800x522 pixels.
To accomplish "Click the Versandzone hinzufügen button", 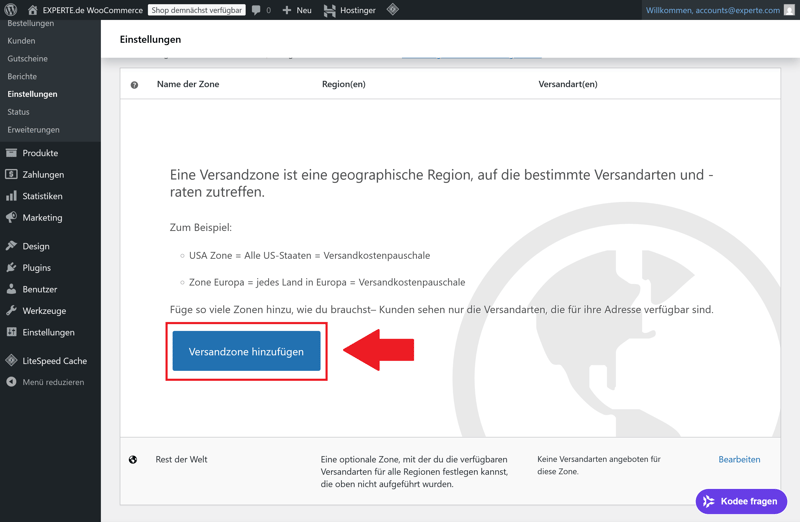I will tap(246, 352).
